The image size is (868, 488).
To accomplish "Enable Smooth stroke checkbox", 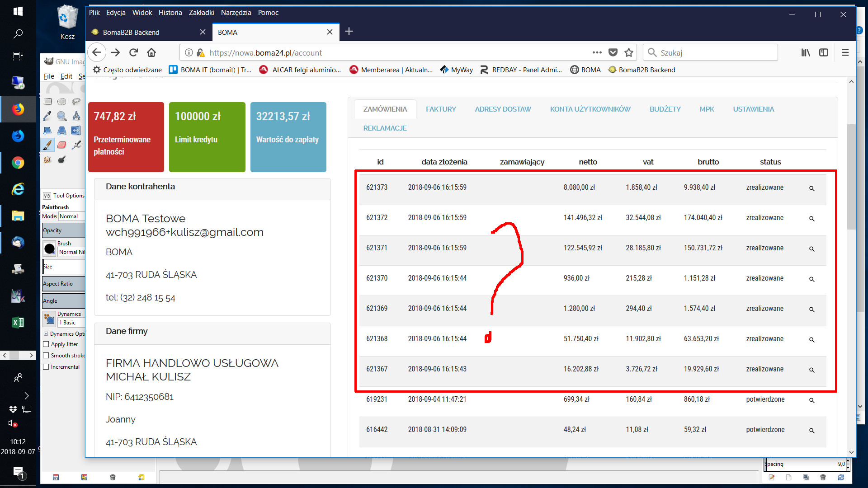I will pos(46,356).
